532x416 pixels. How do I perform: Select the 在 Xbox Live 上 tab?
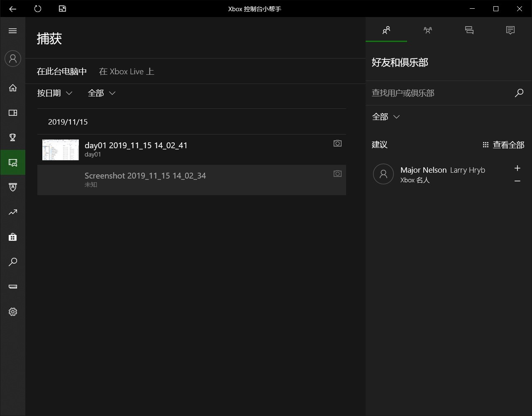(x=127, y=71)
